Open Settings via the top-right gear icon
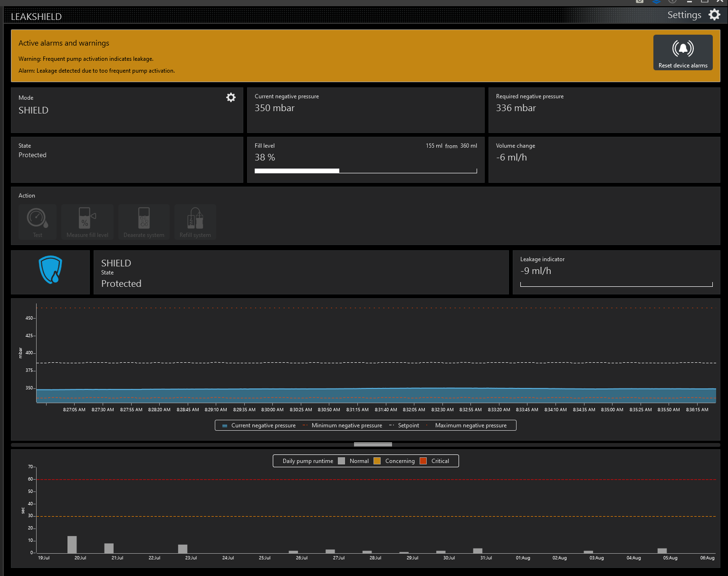Viewport: 728px width, 576px height. click(x=714, y=15)
